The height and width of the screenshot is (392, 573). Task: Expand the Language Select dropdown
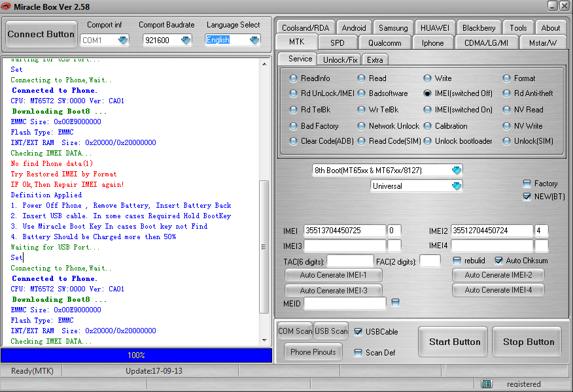click(254, 40)
